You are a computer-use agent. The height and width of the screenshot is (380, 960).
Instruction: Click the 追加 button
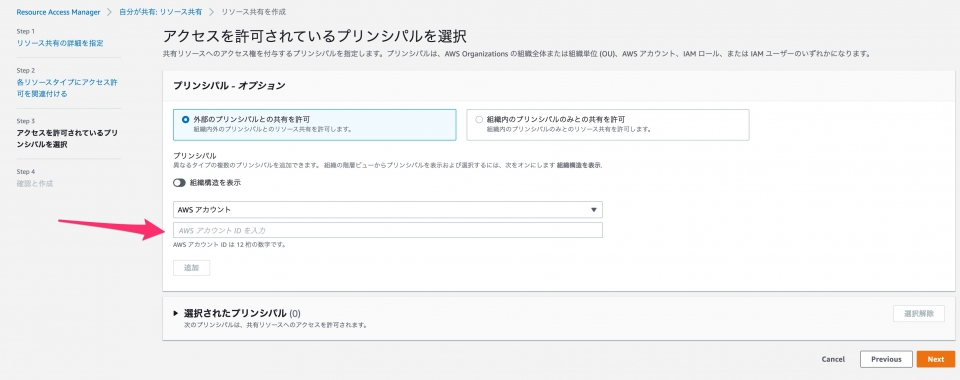pos(192,268)
